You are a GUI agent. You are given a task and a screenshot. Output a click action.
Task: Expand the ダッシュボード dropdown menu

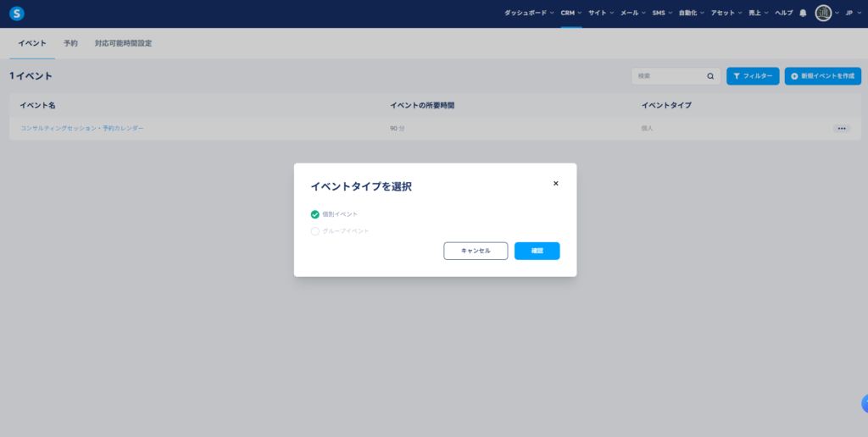529,14
